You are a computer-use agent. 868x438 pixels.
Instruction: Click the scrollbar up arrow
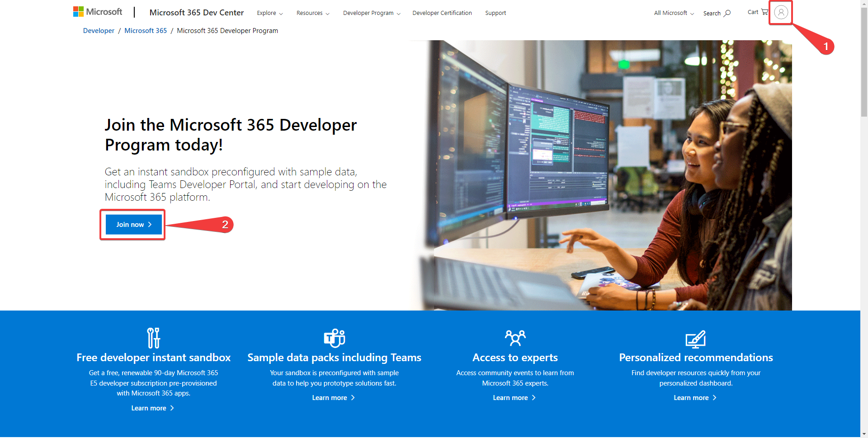864,4
